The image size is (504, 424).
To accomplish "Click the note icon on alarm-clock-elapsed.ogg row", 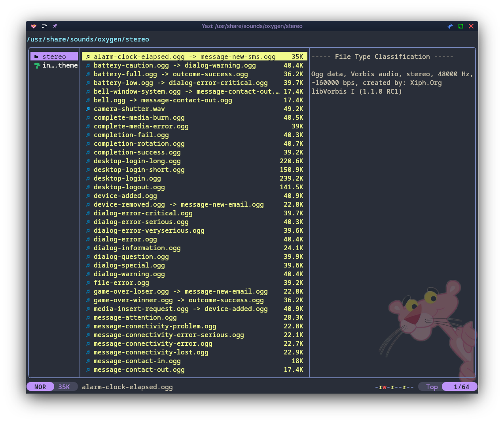I will point(88,57).
